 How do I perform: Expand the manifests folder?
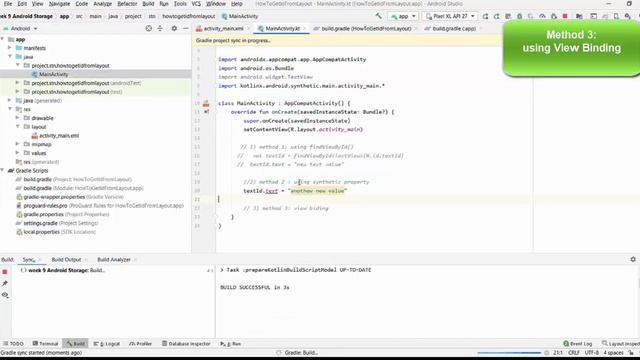coord(10,48)
